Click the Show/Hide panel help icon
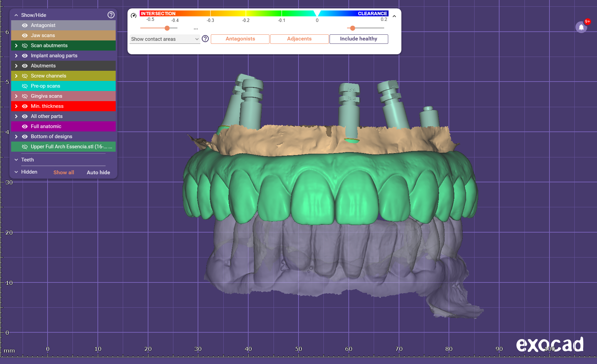Viewport: 597px width, 364px height. 111,15
